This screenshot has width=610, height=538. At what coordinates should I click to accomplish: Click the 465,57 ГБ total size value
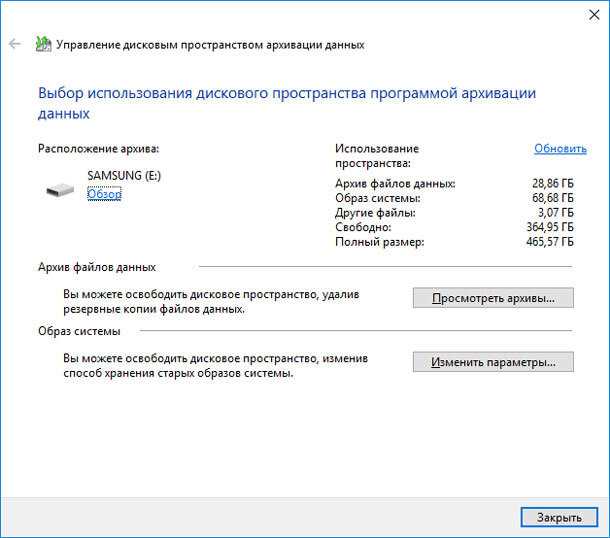coord(550,242)
